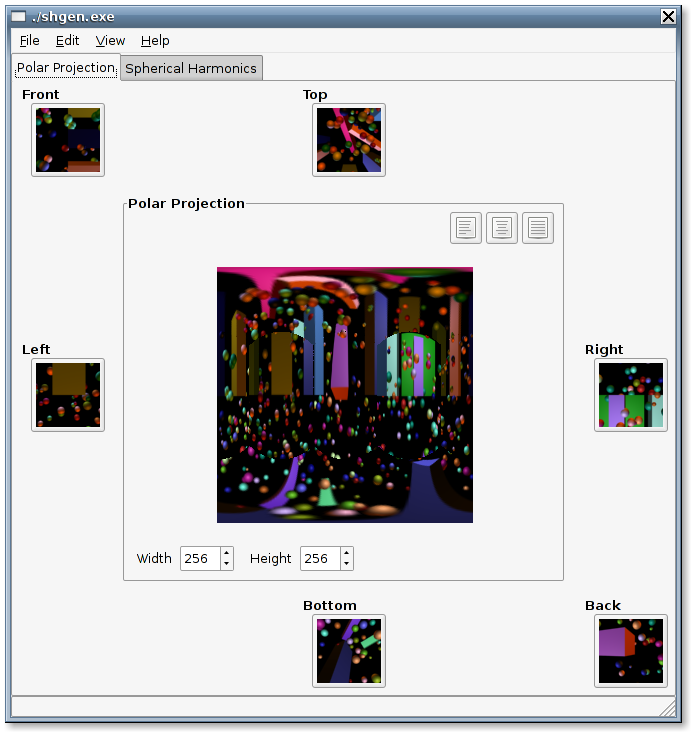Image resolution: width=691 pixels, height=732 pixels.
Task: Click the center-align icon button
Action: (501, 228)
